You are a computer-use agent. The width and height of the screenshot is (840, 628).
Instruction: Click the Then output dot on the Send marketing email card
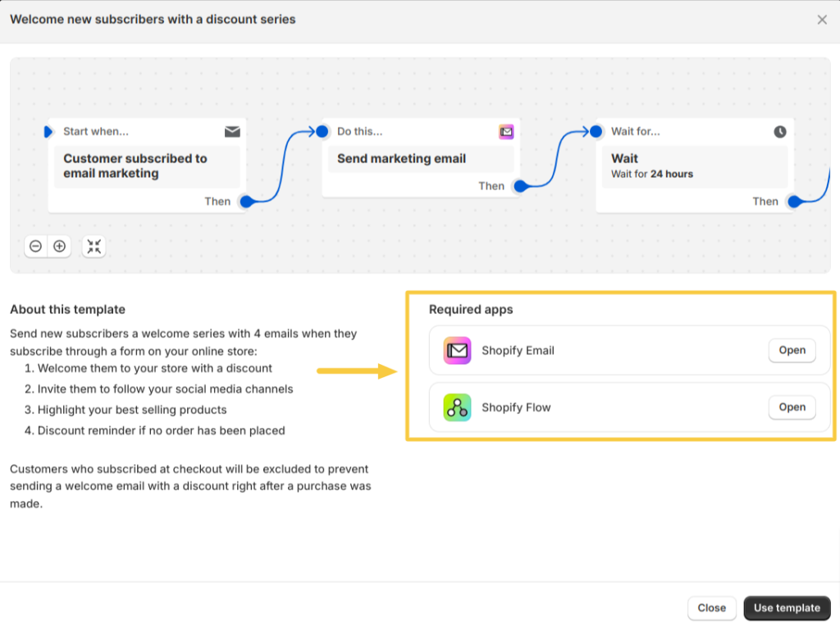pyautogui.click(x=520, y=186)
